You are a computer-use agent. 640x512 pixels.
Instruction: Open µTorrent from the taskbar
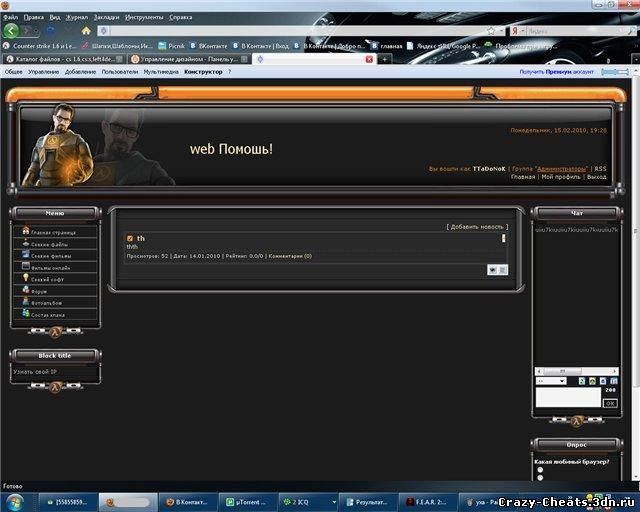247,502
